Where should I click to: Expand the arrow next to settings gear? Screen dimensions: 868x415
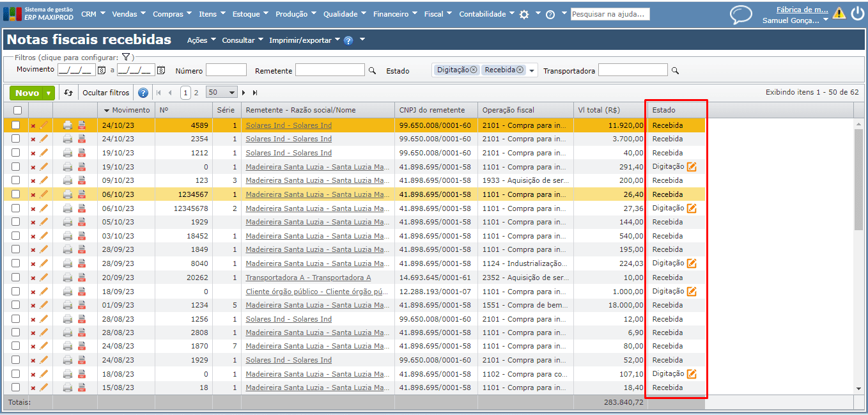click(x=538, y=13)
